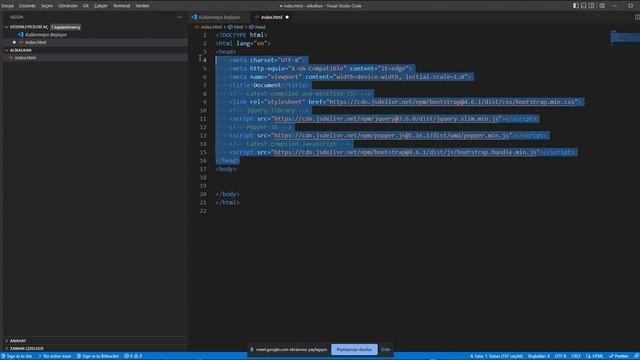Image resolution: width=640 pixels, height=360 pixels.
Task: Click No active issue status item
Action: coord(55,356)
